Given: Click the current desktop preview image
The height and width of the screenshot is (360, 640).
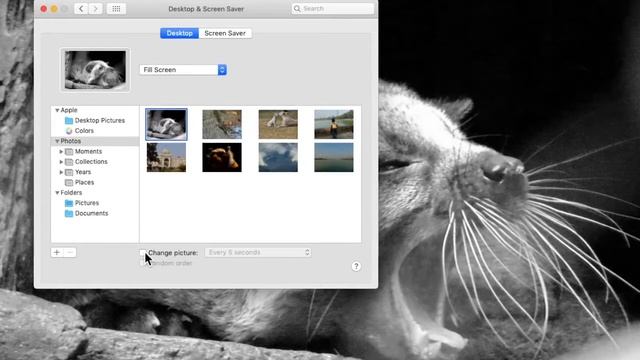Looking at the screenshot, I should (x=95, y=70).
